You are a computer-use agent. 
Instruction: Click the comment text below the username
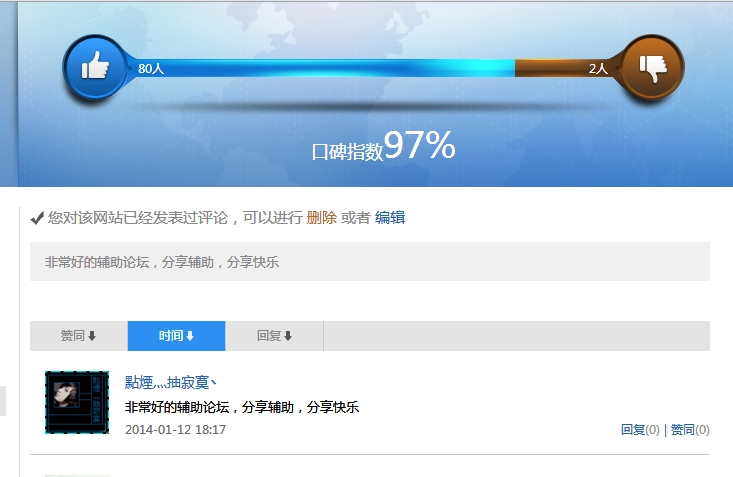(x=242, y=407)
